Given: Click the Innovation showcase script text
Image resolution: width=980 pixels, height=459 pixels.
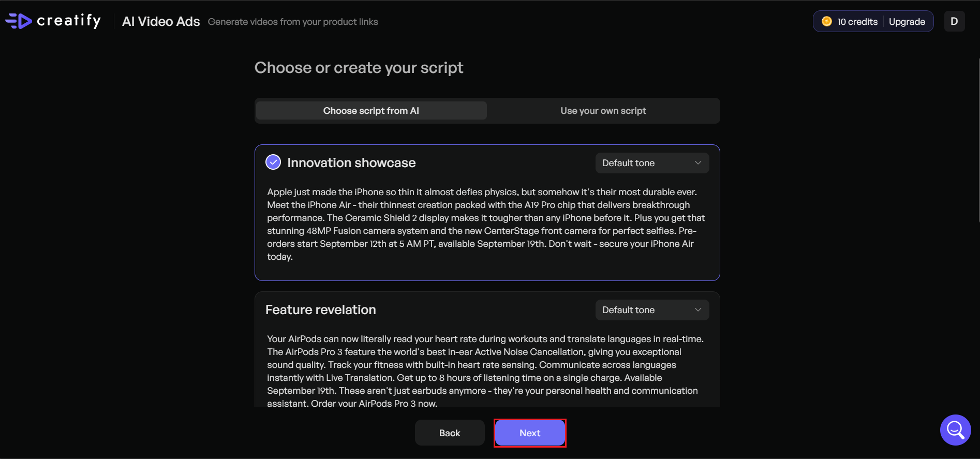Looking at the screenshot, I should (x=486, y=224).
